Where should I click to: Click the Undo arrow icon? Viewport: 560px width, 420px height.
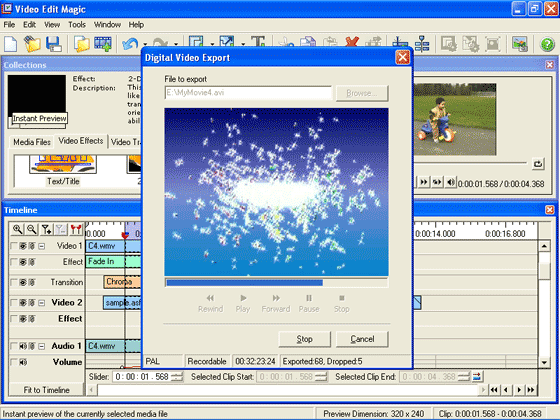coord(130,44)
